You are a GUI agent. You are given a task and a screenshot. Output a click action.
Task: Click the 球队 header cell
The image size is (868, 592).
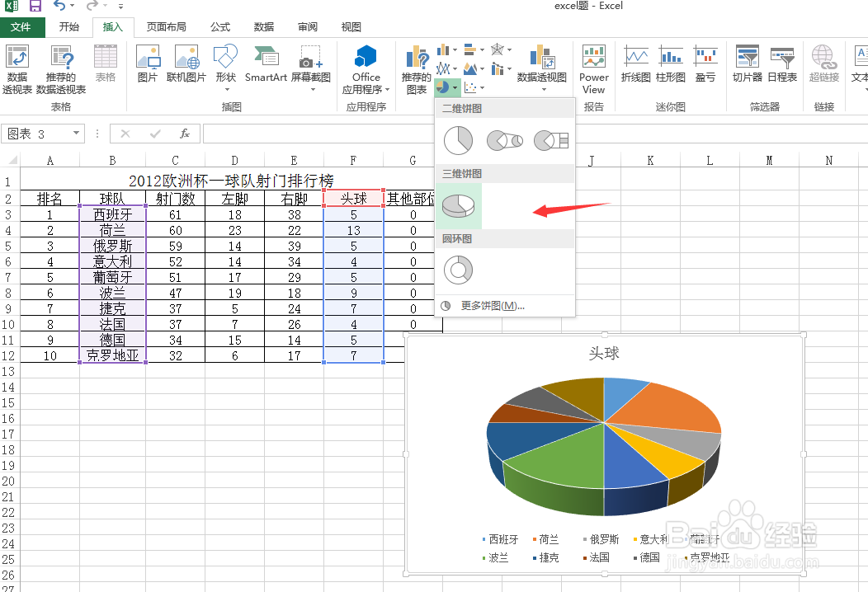[x=113, y=199]
